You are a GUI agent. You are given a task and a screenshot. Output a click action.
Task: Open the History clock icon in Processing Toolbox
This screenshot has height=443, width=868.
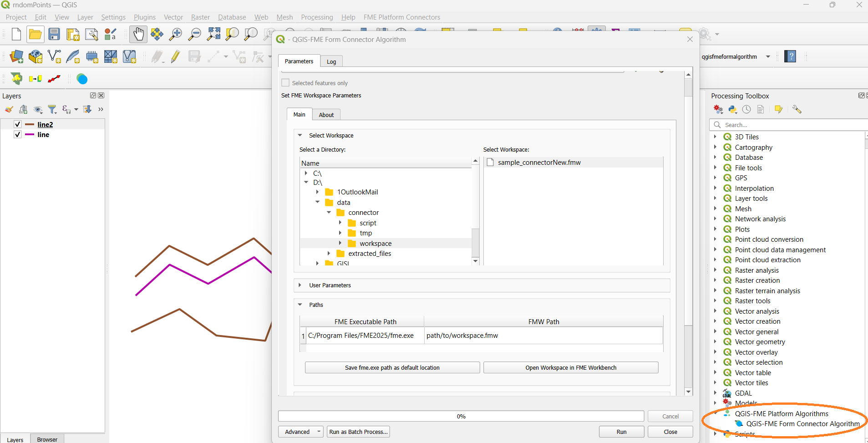click(746, 109)
